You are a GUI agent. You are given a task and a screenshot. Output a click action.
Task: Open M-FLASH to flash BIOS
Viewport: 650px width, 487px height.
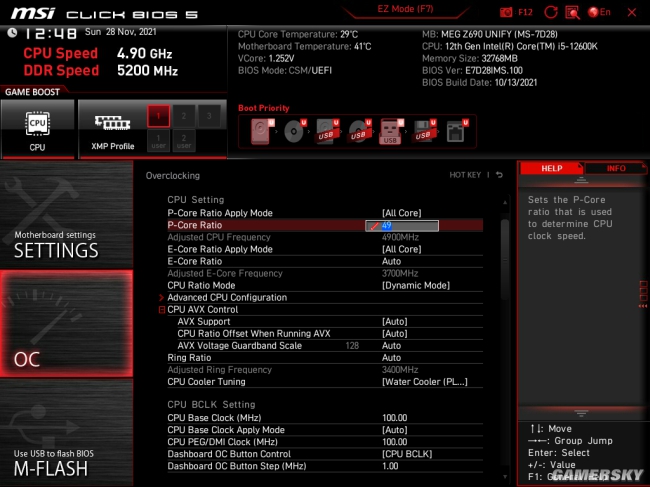tap(66, 432)
